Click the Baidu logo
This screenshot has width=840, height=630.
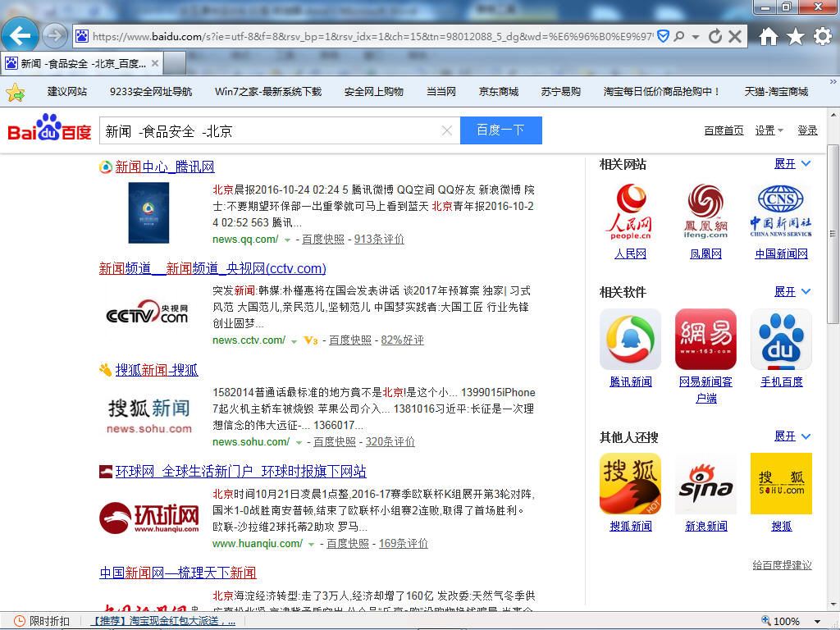click(x=49, y=127)
